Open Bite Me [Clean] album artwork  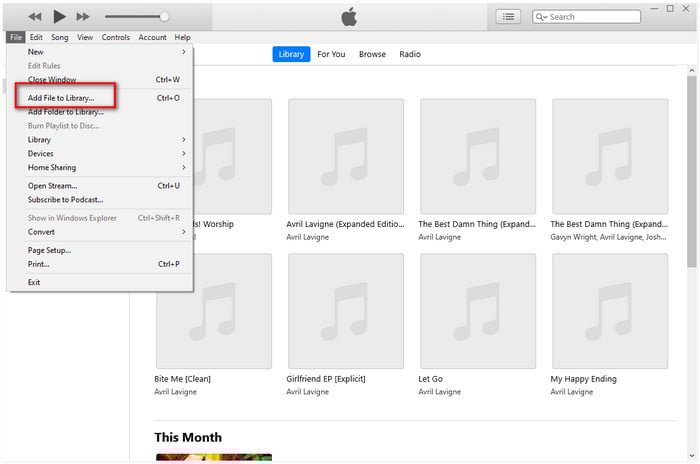click(x=214, y=311)
